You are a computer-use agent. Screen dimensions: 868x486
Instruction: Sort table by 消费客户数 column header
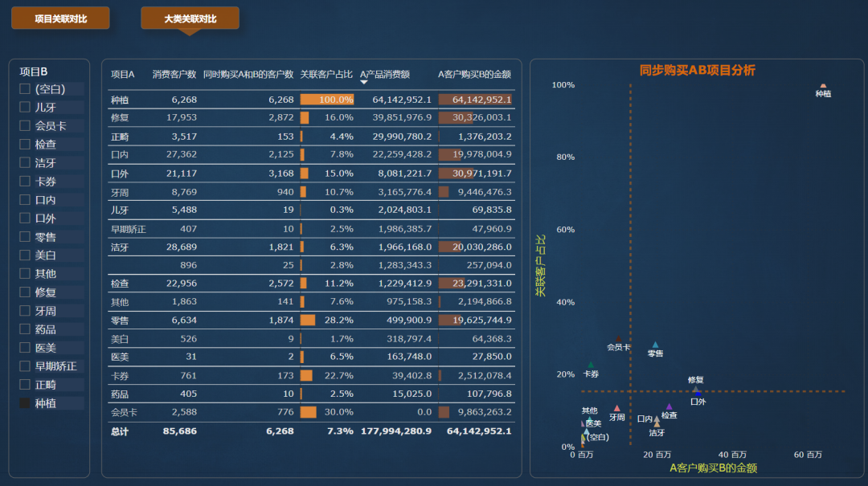(174, 74)
